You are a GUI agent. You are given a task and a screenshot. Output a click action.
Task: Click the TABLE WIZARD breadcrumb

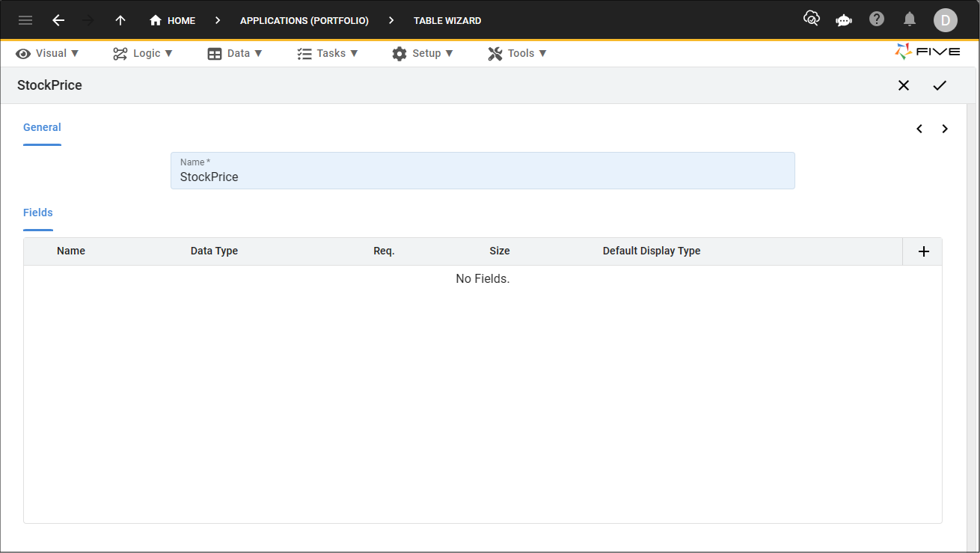[x=447, y=21]
